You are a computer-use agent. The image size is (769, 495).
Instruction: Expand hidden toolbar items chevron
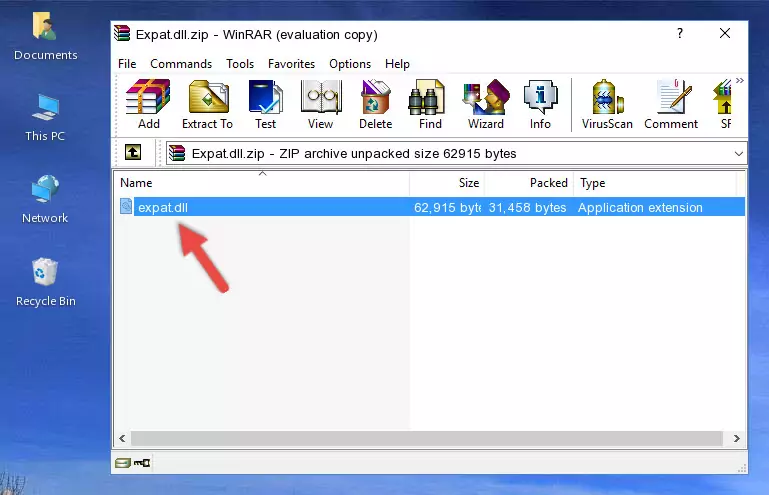click(740, 80)
